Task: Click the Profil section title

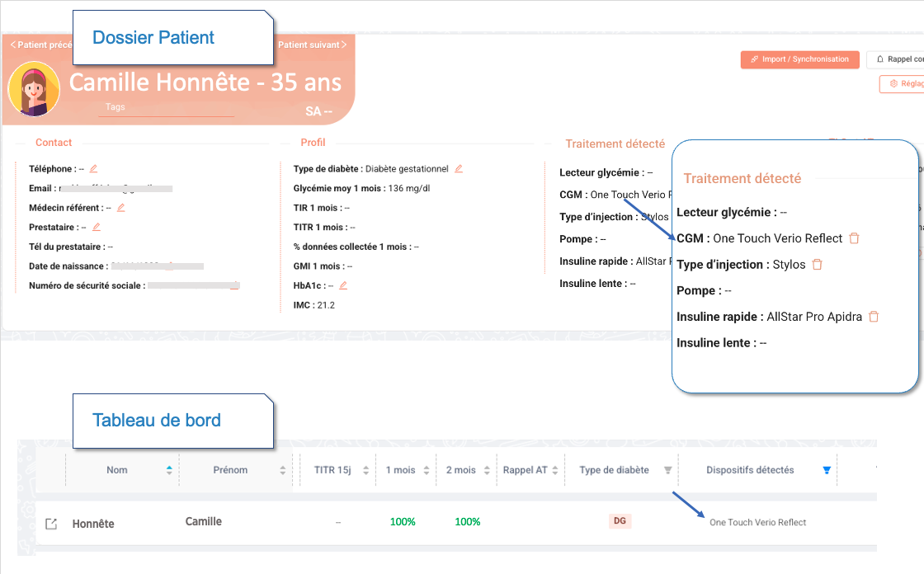Action: coord(313,143)
